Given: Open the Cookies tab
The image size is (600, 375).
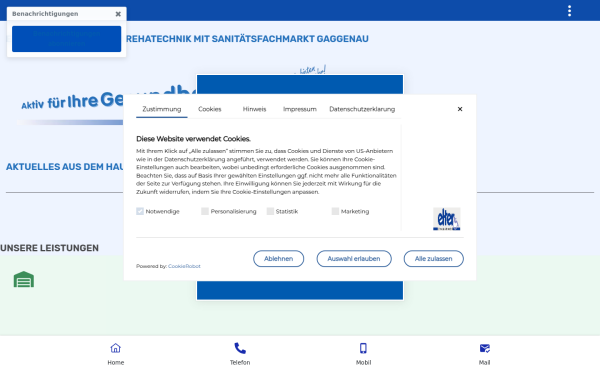Looking at the screenshot, I should tap(210, 109).
